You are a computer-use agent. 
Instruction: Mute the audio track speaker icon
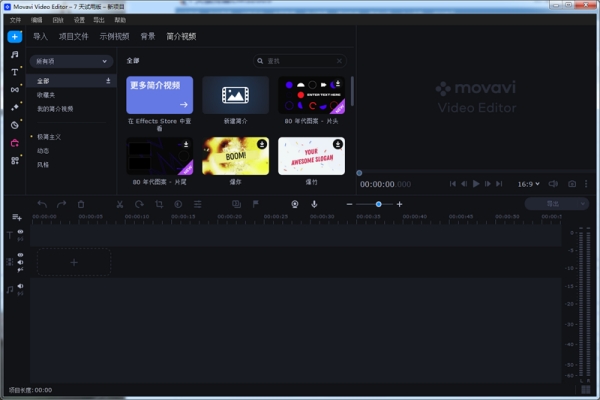click(21, 286)
